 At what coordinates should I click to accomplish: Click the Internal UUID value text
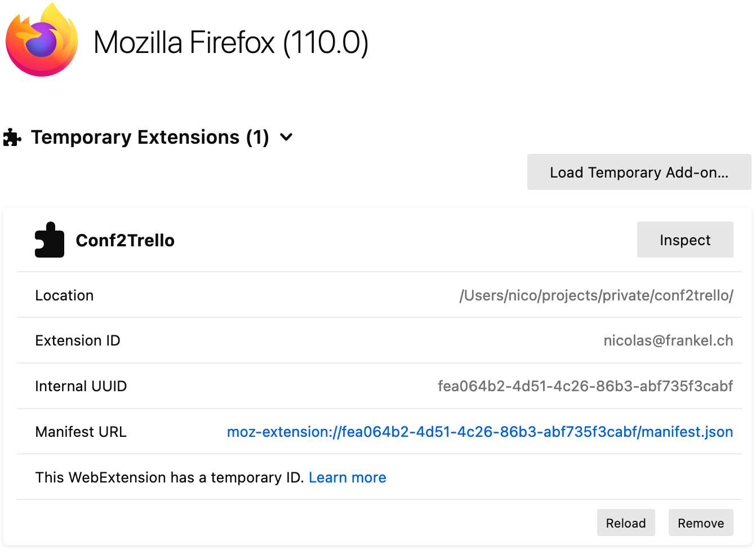coord(585,386)
